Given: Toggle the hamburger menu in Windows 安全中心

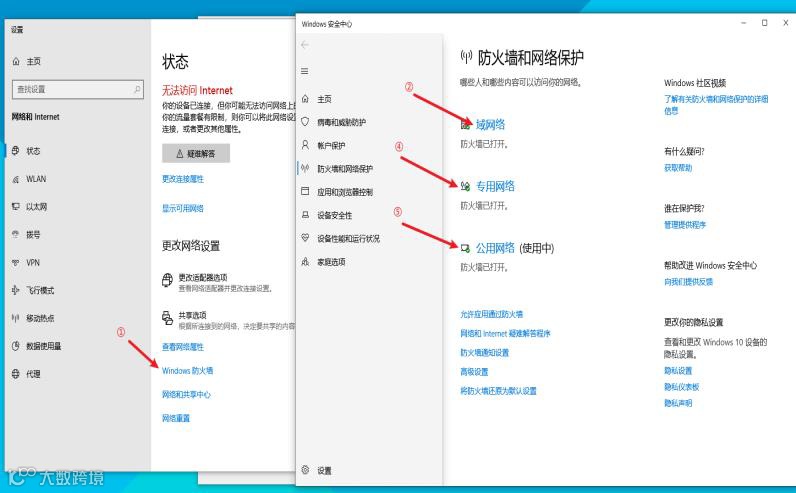Looking at the screenshot, I should pyautogui.click(x=305, y=71).
